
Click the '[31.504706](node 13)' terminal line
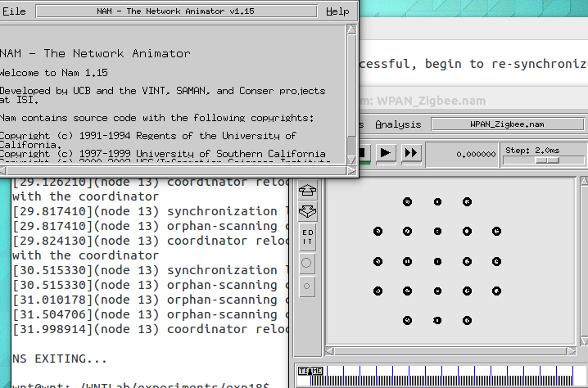(x=150, y=314)
